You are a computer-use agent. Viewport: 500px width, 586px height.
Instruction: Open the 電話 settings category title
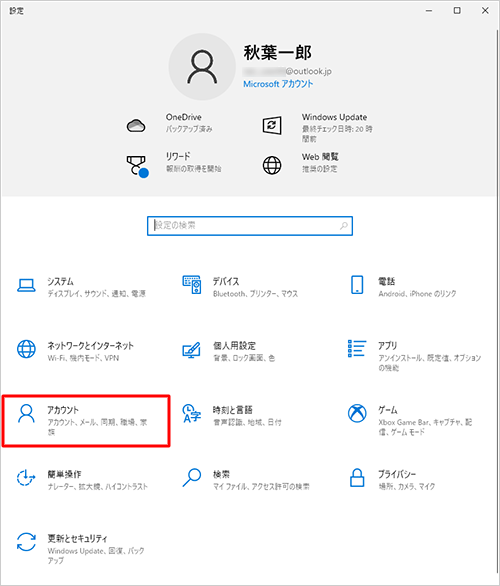coord(386,281)
